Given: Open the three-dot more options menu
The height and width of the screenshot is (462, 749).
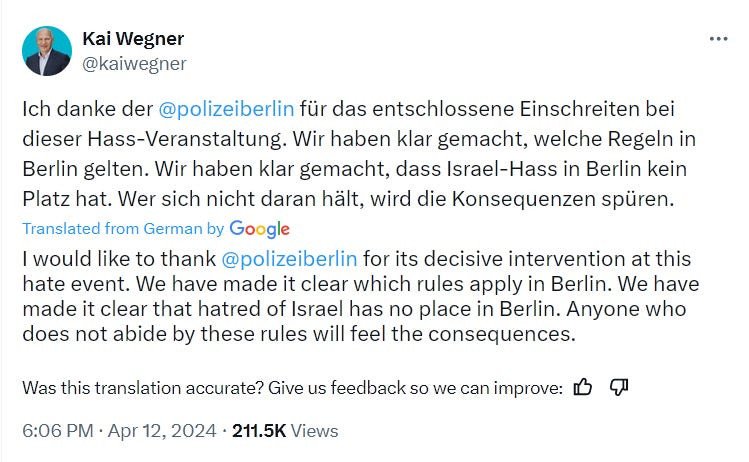Looking at the screenshot, I should 718,39.
